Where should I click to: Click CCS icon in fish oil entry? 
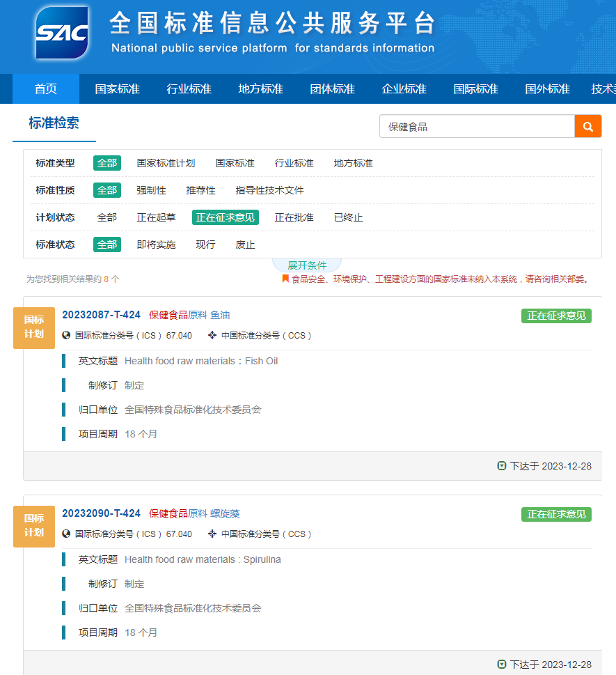tap(212, 335)
